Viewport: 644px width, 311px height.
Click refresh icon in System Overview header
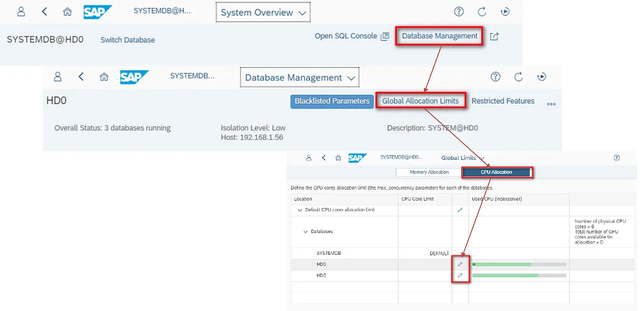(482, 12)
